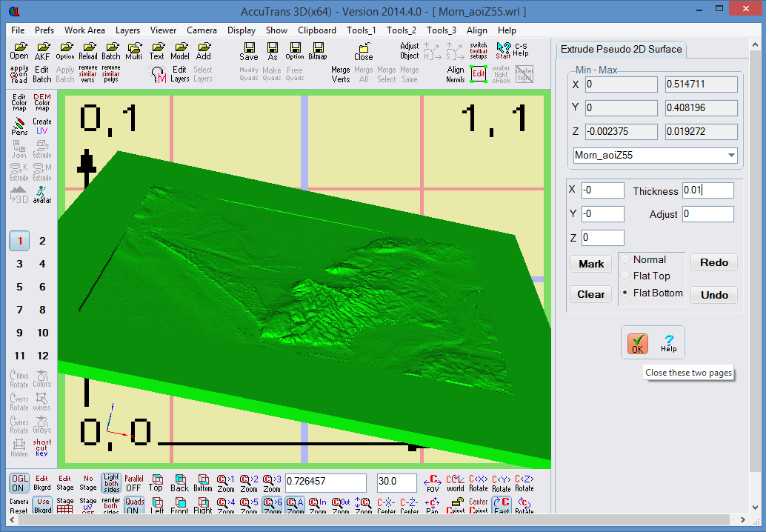The height and width of the screenshot is (532, 766).
Task: Select the Flat Top radio option
Action: tap(626, 276)
